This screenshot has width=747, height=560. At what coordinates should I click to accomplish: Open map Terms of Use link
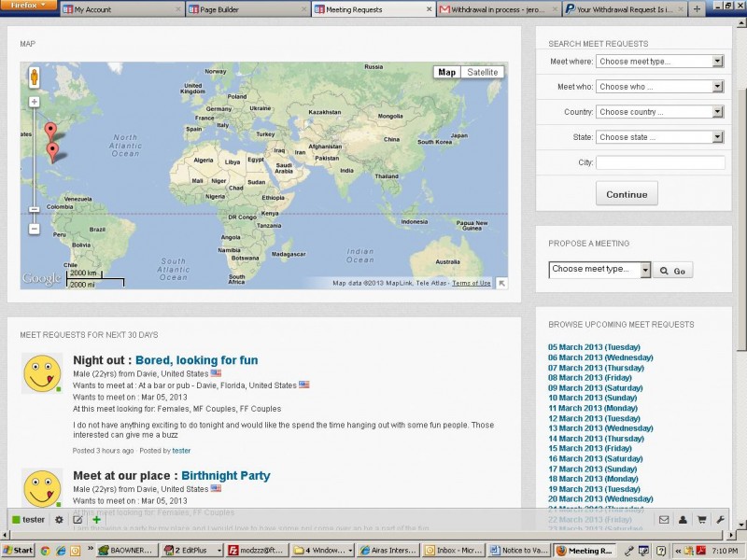(x=472, y=283)
